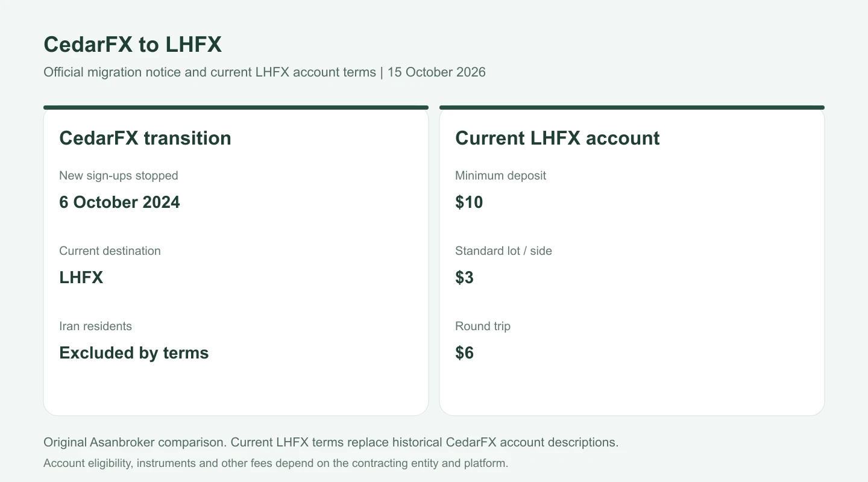Select the Standard lot / side label
The image size is (868, 482).
[x=503, y=251]
